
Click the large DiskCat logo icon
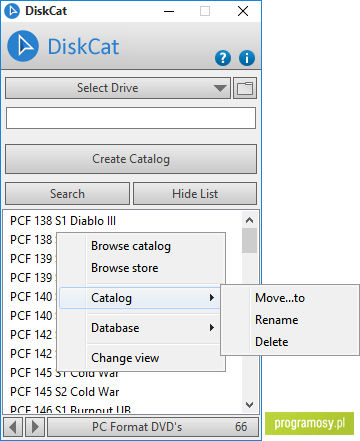[x=23, y=46]
